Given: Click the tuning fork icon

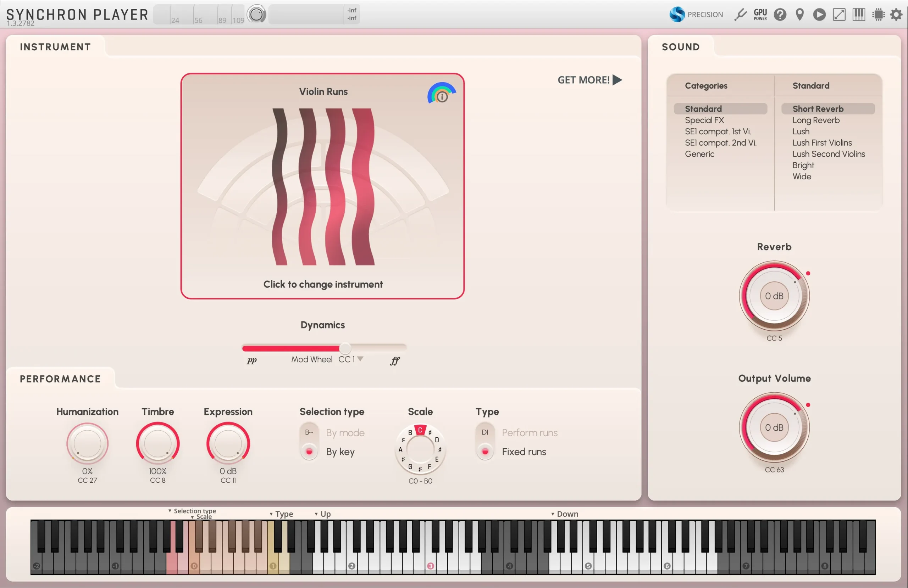Looking at the screenshot, I should point(741,15).
